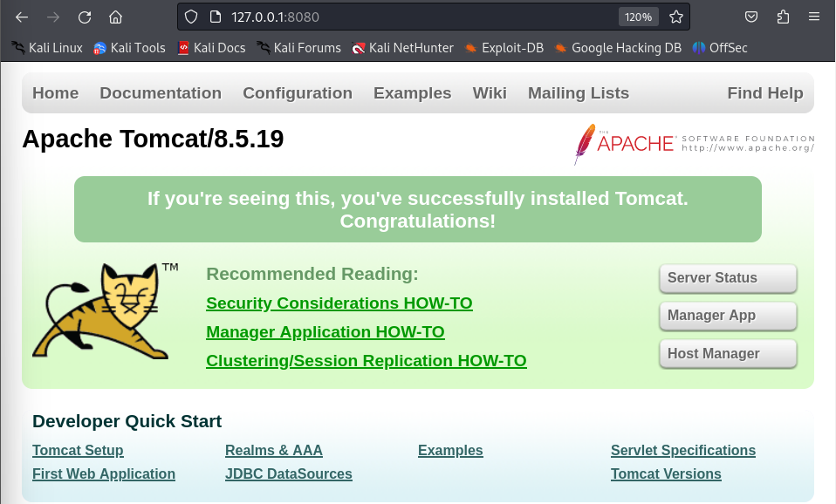The height and width of the screenshot is (504, 836).
Task: Bookmark this page with the star icon
Action: [x=676, y=17]
